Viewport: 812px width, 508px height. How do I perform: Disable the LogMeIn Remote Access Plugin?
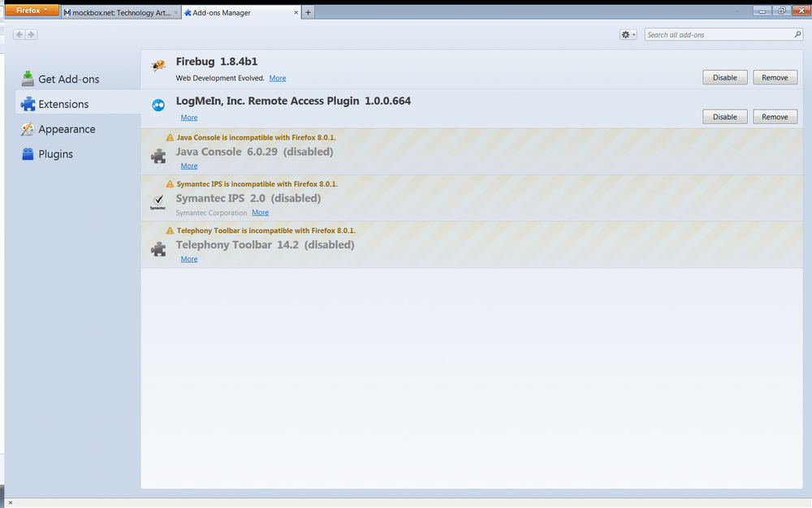pos(724,116)
